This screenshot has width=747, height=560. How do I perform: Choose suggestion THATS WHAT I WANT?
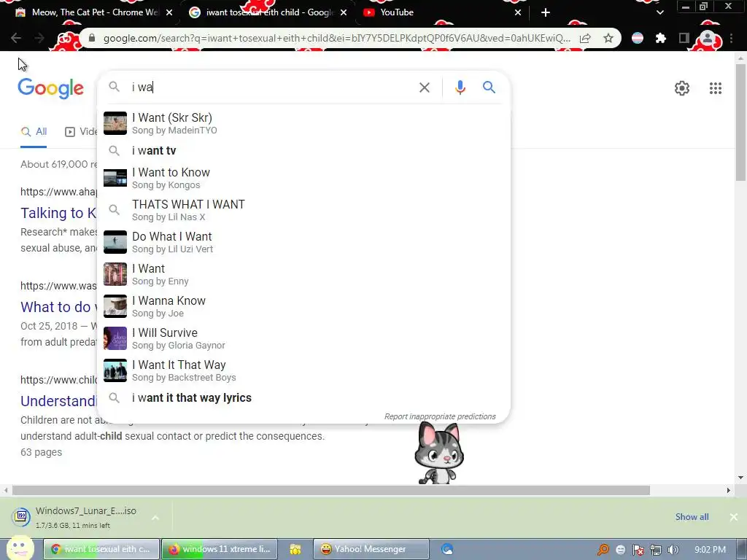pyautogui.click(x=303, y=210)
